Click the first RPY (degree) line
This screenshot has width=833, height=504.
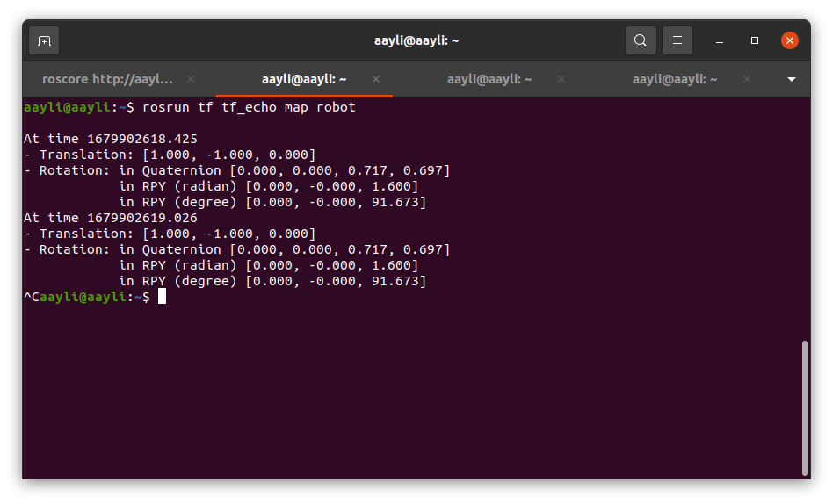tap(272, 202)
